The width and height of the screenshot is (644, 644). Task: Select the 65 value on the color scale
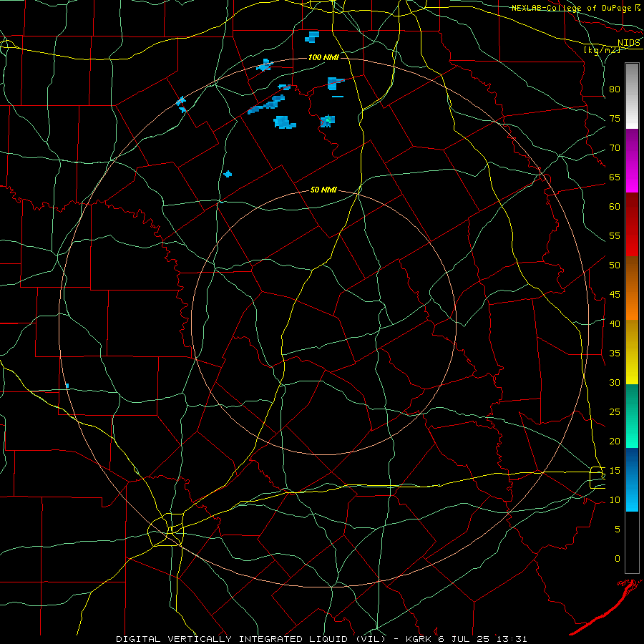point(615,177)
